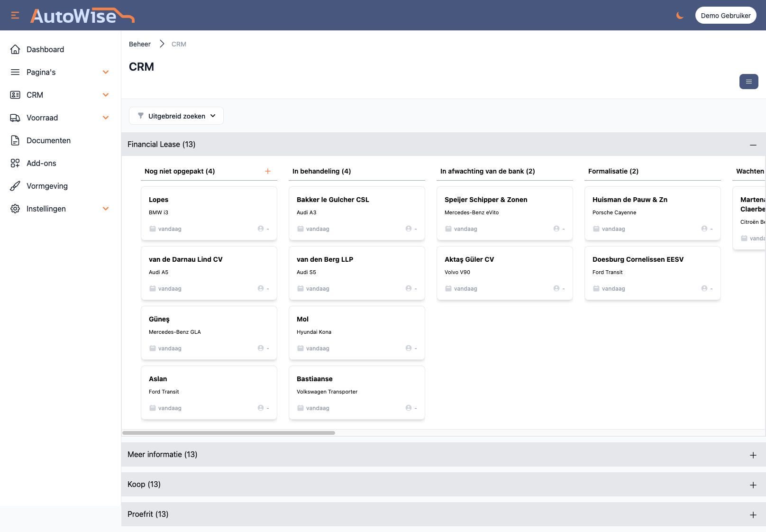The width and height of the screenshot is (766, 532).
Task: Open the Bastiaanse Volkswagen Transporter card
Action: [x=357, y=393]
